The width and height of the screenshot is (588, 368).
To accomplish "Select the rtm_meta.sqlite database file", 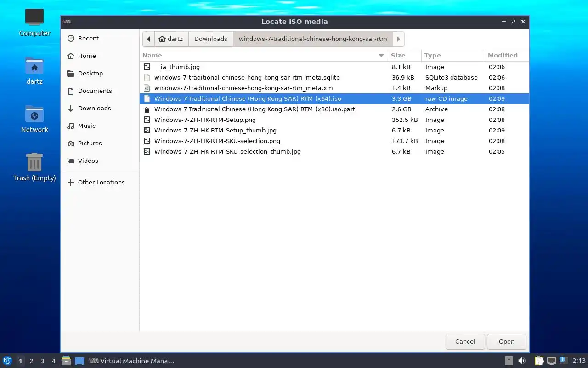I will (x=334, y=78).
